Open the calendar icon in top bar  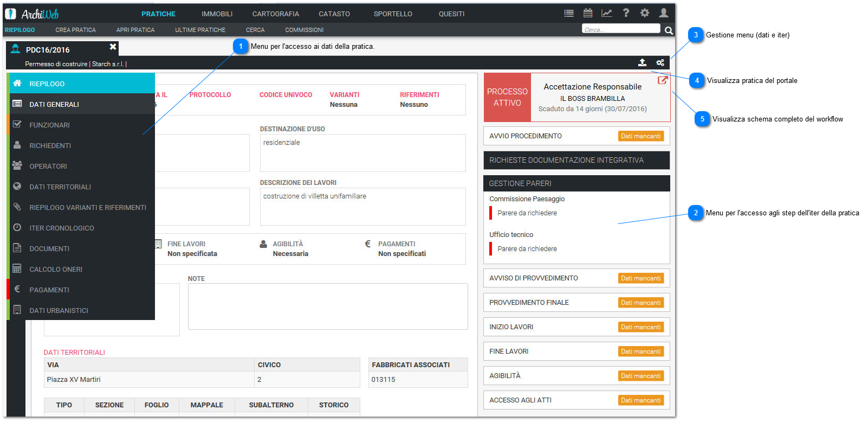(588, 13)
